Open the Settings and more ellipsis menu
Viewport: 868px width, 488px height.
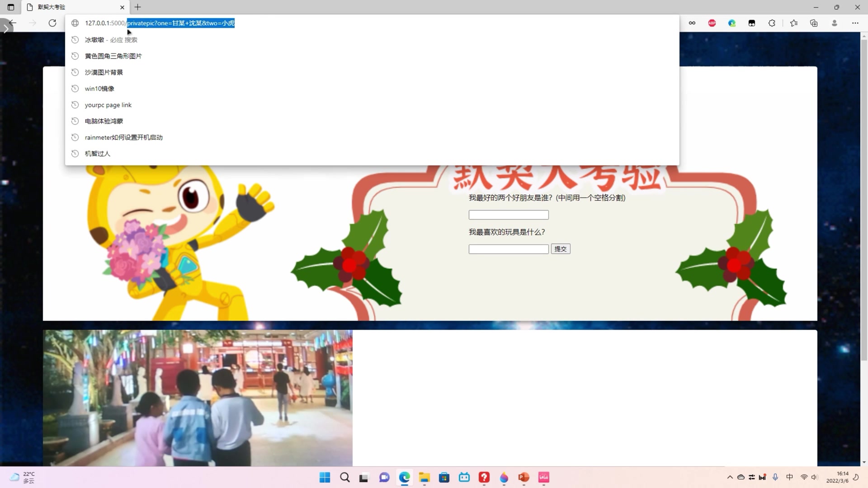coord(855,23)
